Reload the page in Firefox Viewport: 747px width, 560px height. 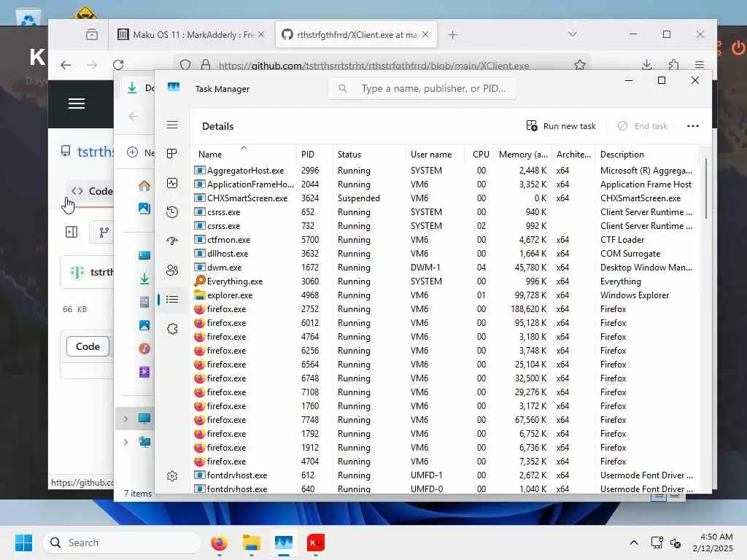[118, 65]
